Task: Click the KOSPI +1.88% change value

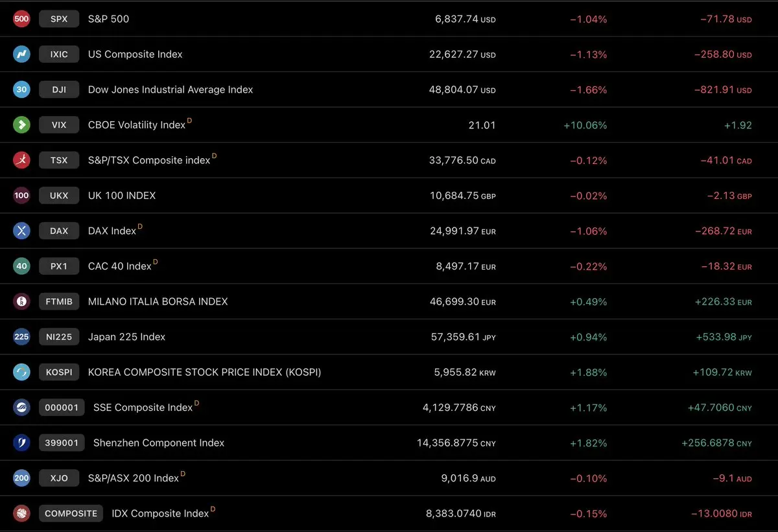Action: click(588, 372)
